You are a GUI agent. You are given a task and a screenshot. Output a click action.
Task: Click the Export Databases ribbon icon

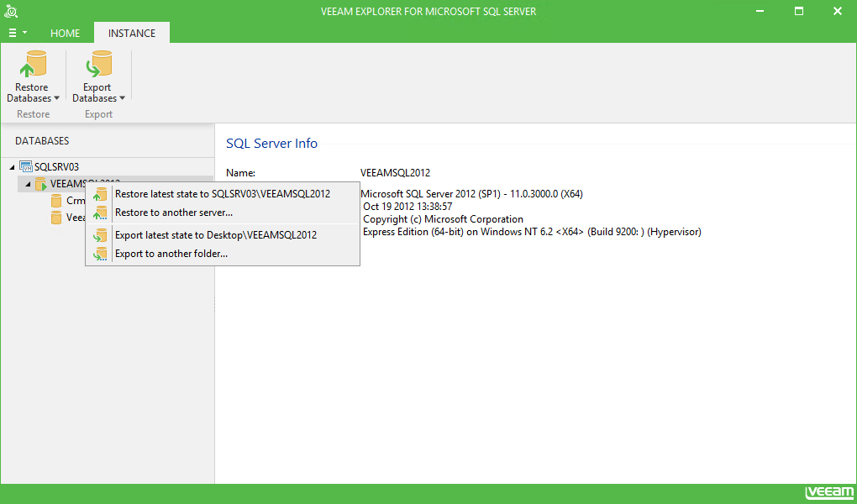point(98,65)
